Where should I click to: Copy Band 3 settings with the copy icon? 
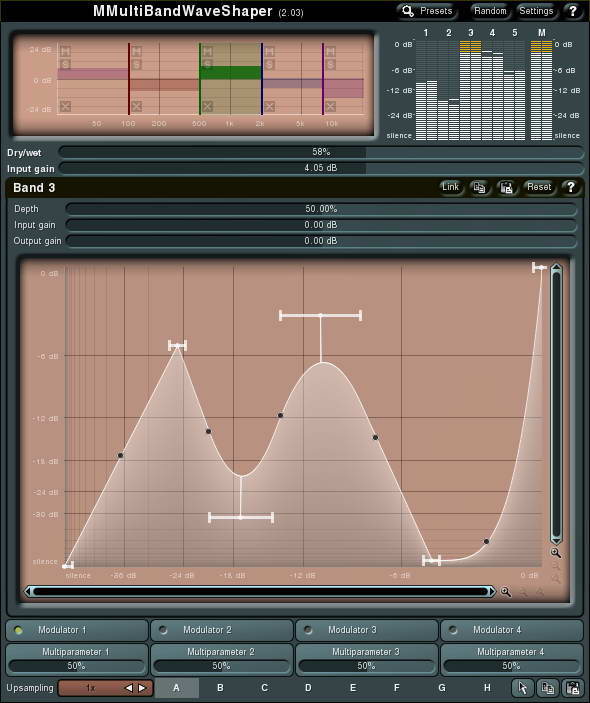(x=479, y=187)
